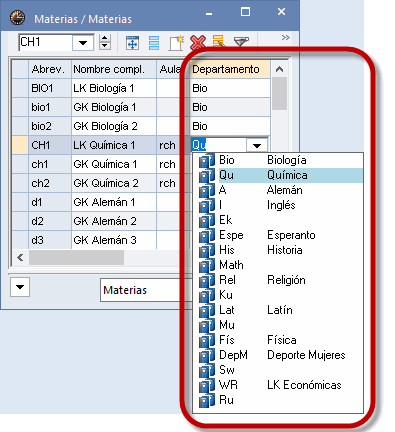
Task: Select WR LK Económicas department
Action: click(278, 385)
